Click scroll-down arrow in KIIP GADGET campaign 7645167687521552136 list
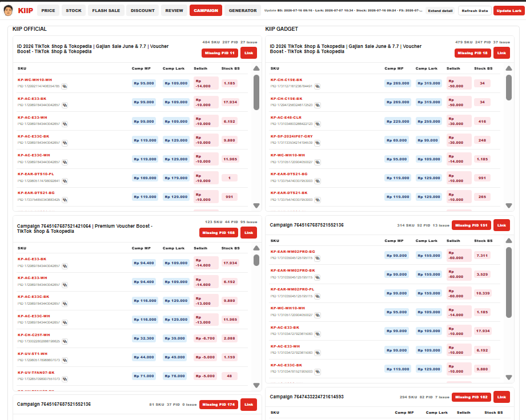 tap(509, 377)
